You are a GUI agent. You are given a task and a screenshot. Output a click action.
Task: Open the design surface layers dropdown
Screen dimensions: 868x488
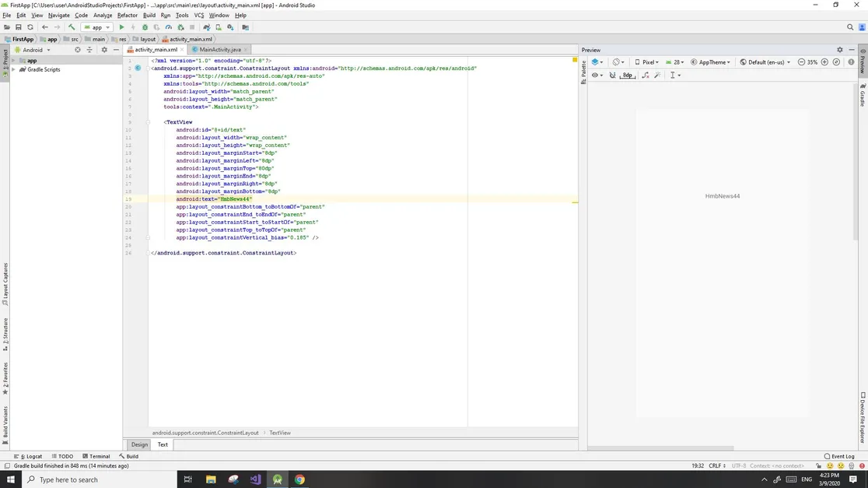[x=597, y=62]
